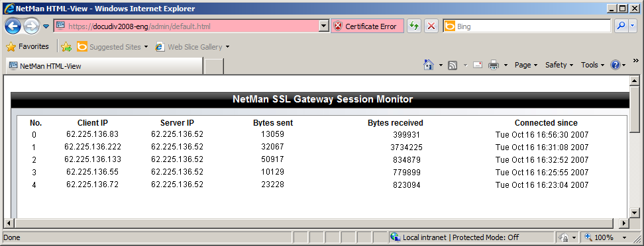Open the Suggested Sites link
The image size is (644, 246).
[x=112, y=47]
